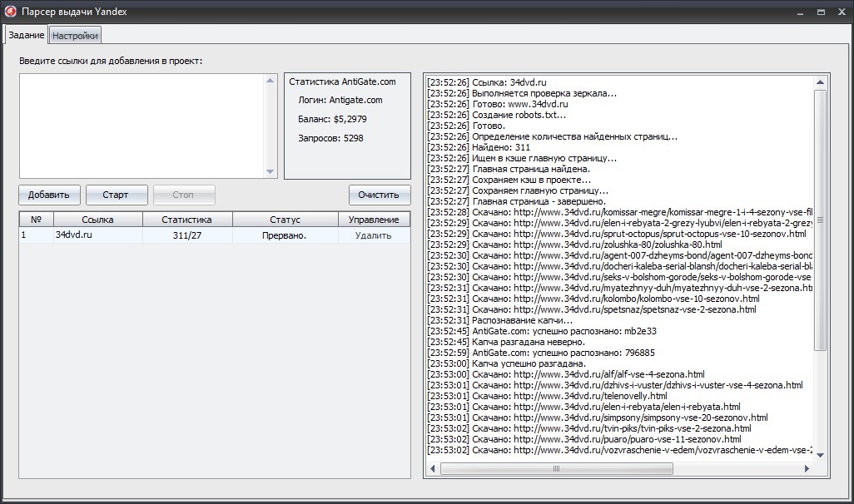Click the Статистика AntiGate.com heading
The width and height of the screenshot is (854, 504).
pos(342,82)
